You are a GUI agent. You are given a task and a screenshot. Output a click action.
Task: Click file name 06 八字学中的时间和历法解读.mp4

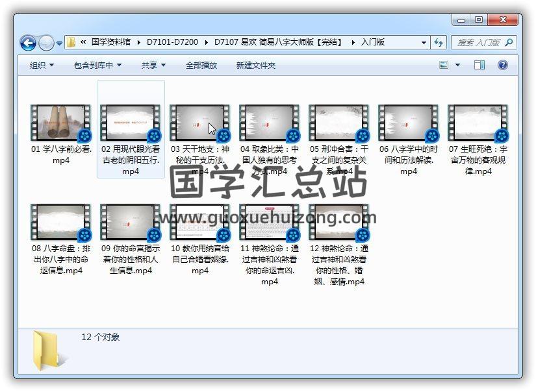point(409,160)
